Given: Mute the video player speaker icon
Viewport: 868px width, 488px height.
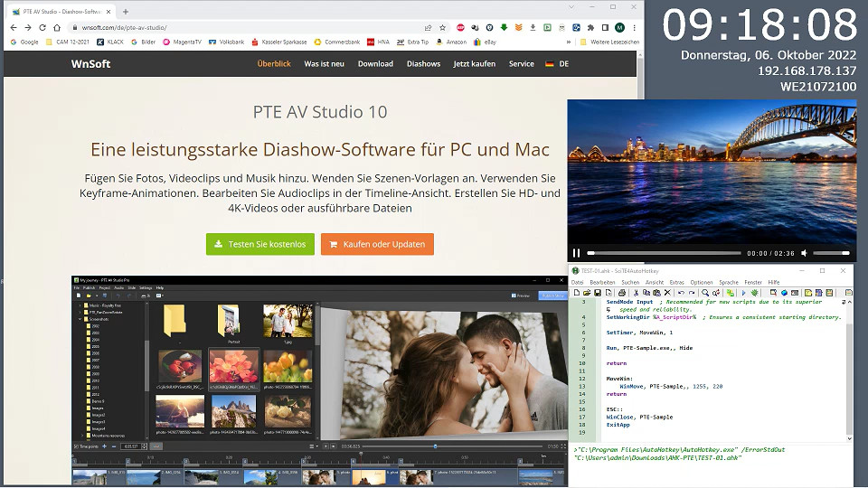Looking at the screenshot, I should point(804,253).
